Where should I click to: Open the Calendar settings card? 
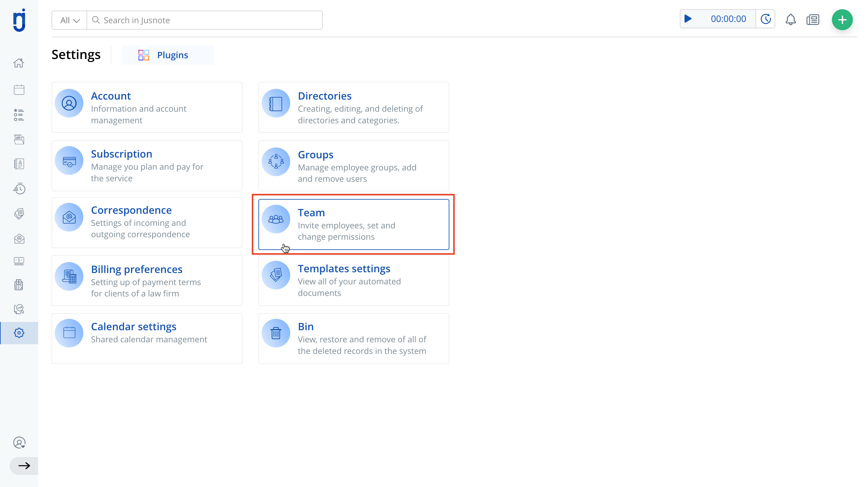tap(147, 339)
